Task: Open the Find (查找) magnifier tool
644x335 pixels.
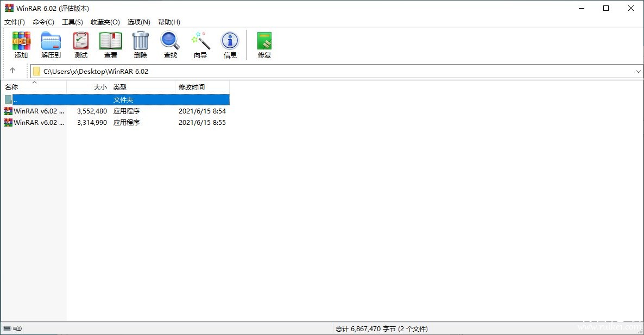Action: click(171, 45)
